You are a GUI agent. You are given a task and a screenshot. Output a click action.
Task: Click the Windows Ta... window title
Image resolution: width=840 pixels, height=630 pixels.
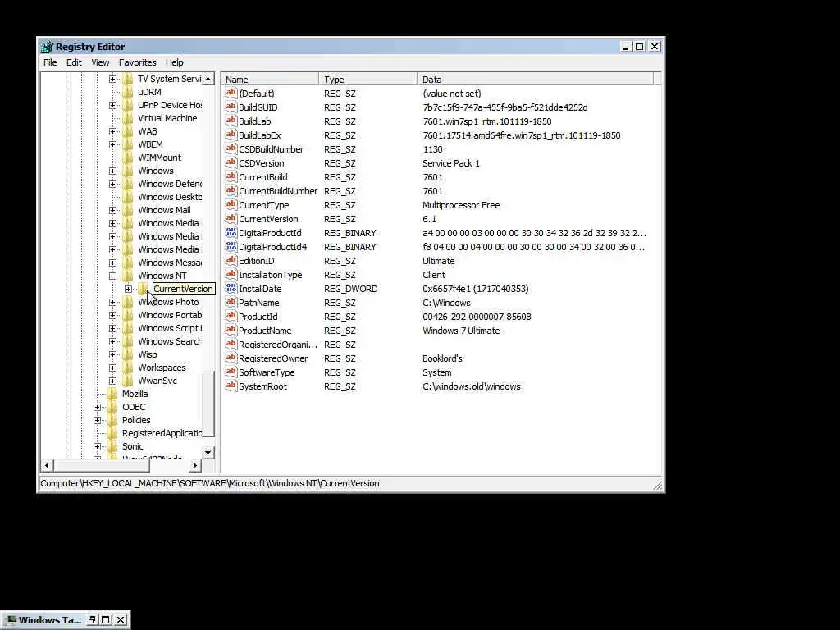tap(50, 620)
